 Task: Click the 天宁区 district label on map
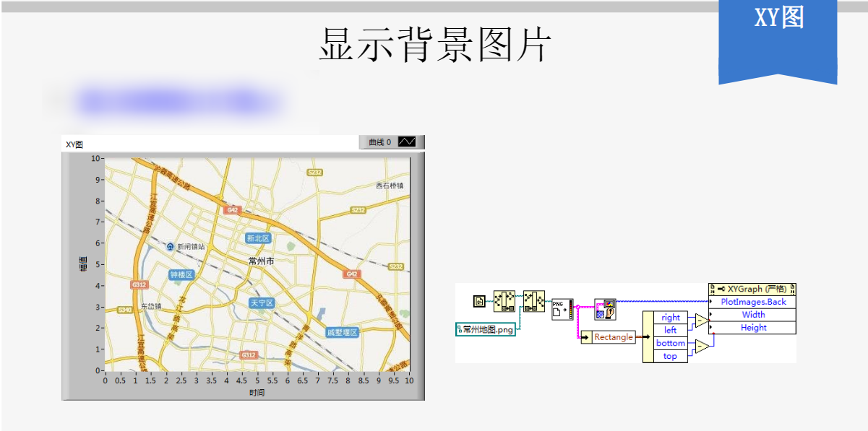click(261, 302)
